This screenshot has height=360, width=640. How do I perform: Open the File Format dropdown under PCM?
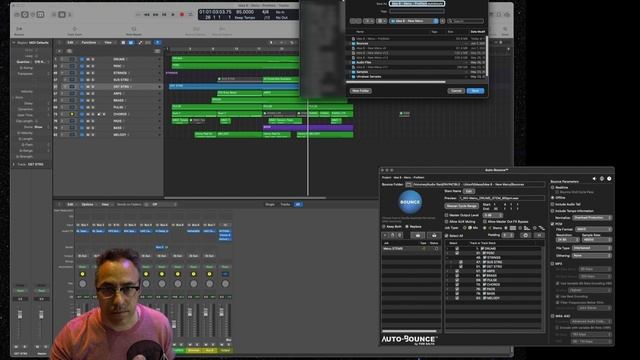click(x=593, y=229)
